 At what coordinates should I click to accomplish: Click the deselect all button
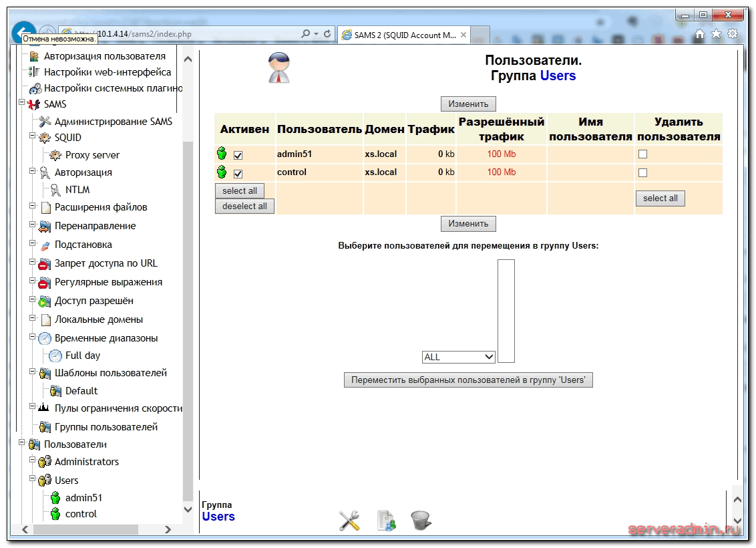click(244, 206)
